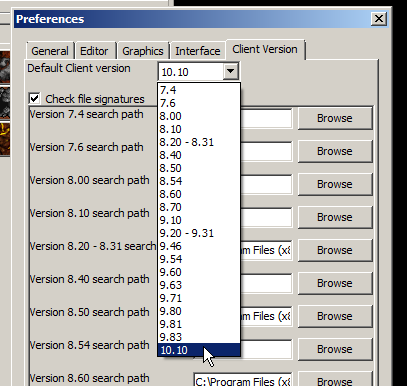
Task: Browse for Version 8.10 search path
Action: (335, 217)
